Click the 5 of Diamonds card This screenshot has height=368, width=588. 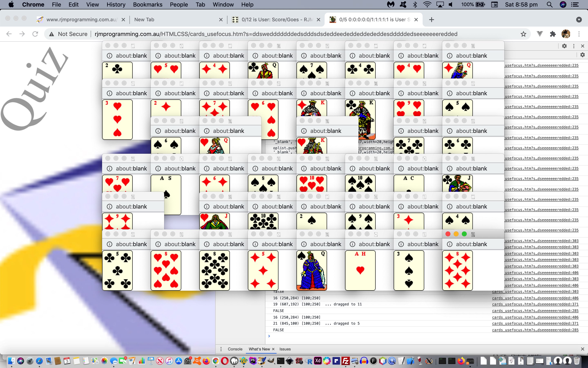(263, 270)
